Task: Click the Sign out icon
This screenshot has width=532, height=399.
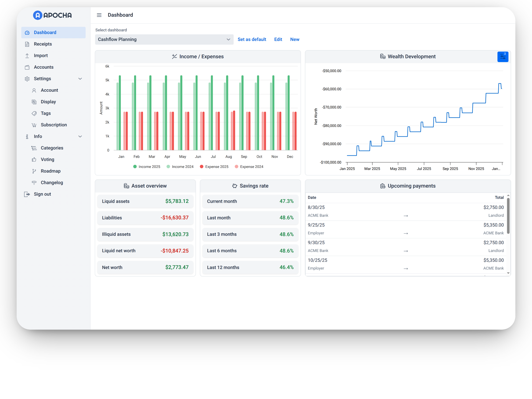Action: pyautogui.click(x=27, y=194)
